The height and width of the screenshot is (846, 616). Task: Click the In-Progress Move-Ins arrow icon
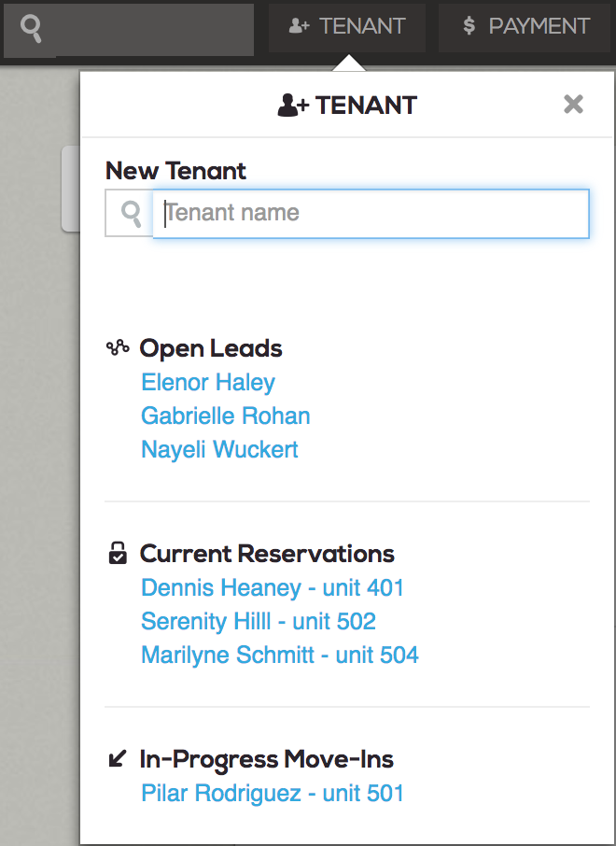click(x=116, y=760)
